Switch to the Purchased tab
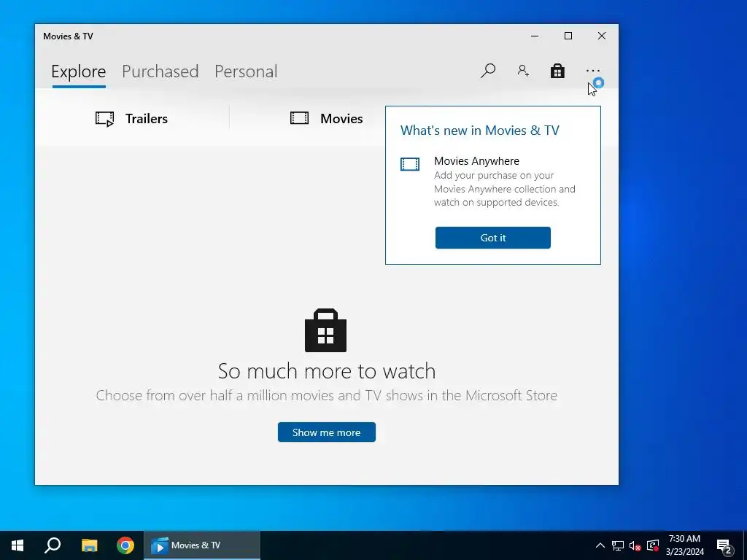 [160, 71]
